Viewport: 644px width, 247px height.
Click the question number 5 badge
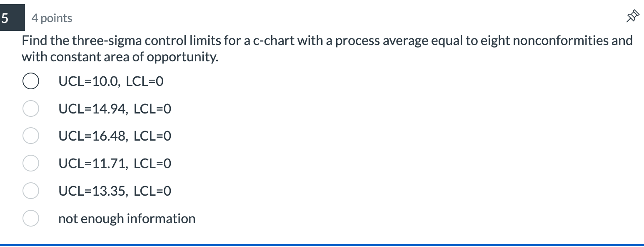12,18
